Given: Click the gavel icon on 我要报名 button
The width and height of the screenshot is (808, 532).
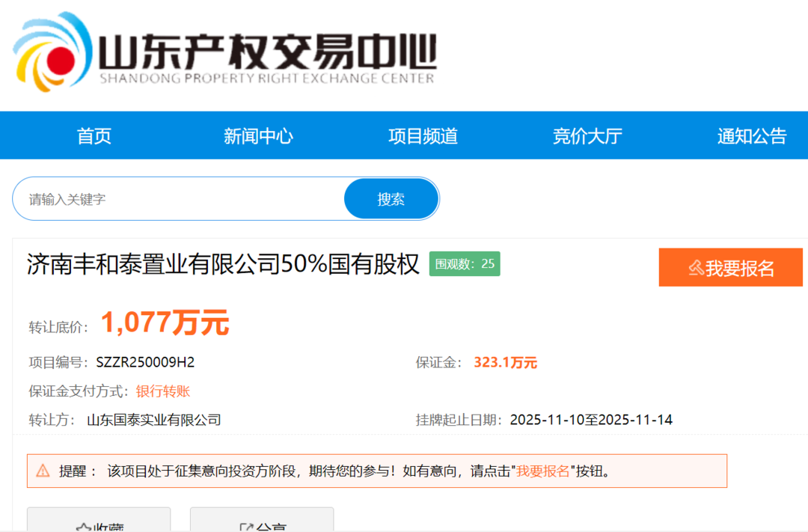Looking at the screenshot, I should point(695,268).
